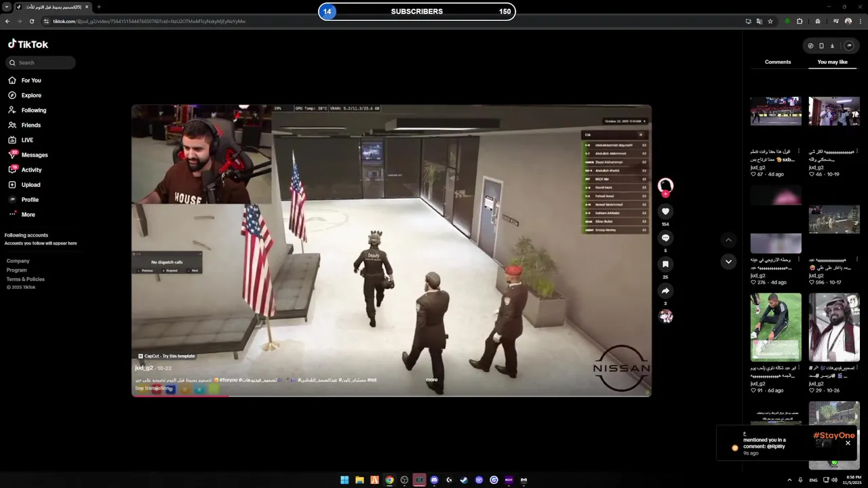The width and height of the screenshot is (868, 488).
Task: Go back in Chrome
Action: [7, 21]
